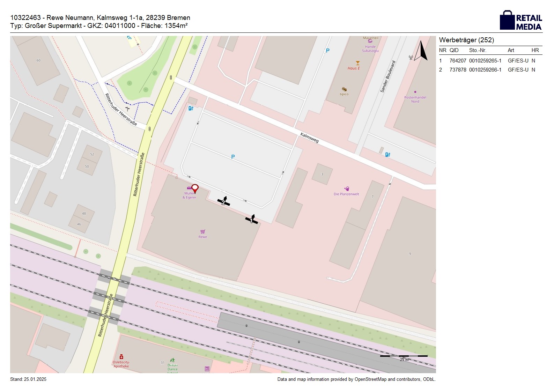The image size is (554, 392).
Task: Select advertising marker number 2 on map
Action: [x=224, y=201]
